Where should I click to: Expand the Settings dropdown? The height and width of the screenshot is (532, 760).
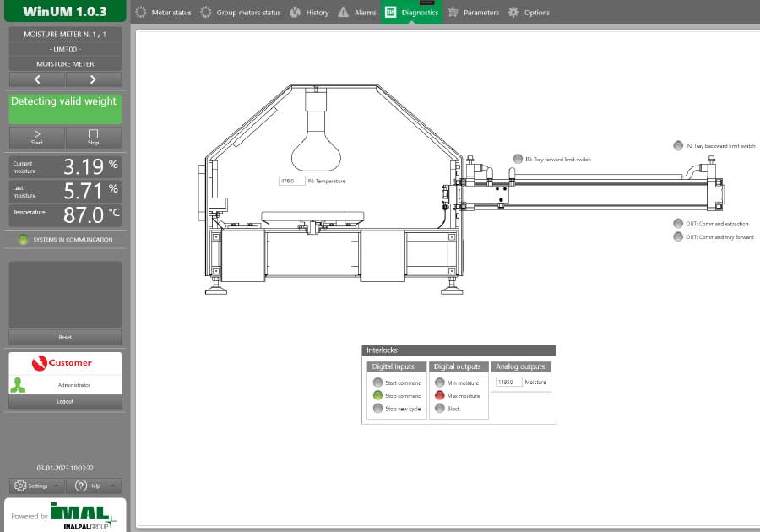click(37, 486)
